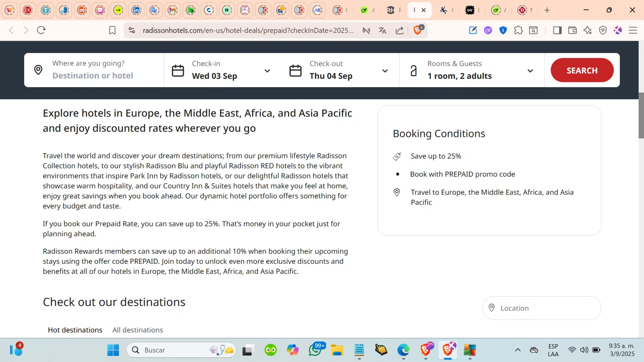Image resolution: width=644 pixels, height=362 pixels.
Task: Click the taskbar Buscar search box
Action: click(x=181, y=350)
